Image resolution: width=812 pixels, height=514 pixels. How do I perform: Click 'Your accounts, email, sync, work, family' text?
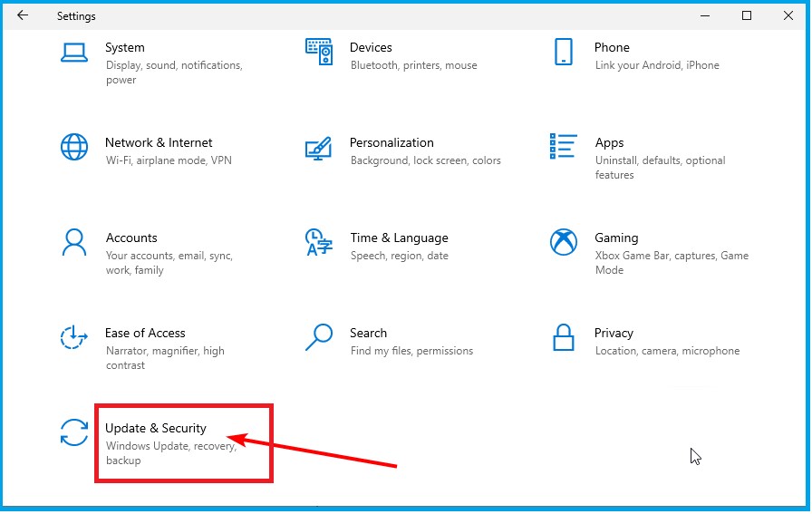(169, 263)
